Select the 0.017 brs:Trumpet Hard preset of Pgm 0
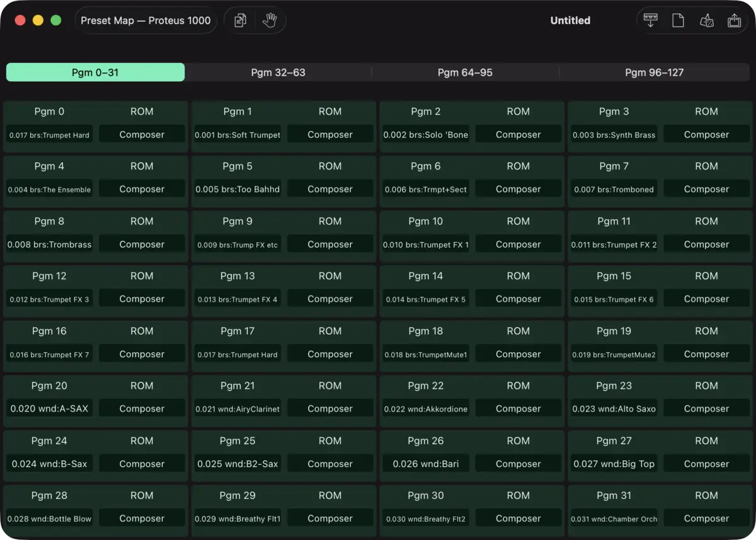The image size is (756, 540). tap(49, 135)
